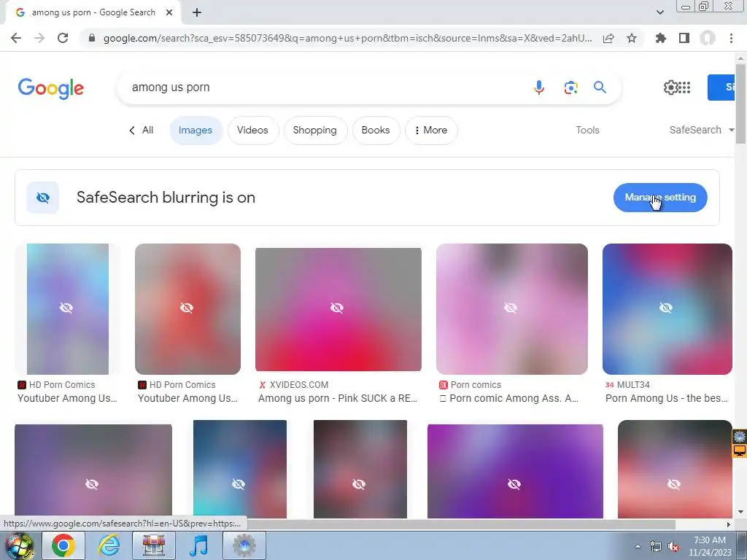Open the Extensions puzzle piece icon
This screenshot has height=560, width=747.
pos(661,38)
